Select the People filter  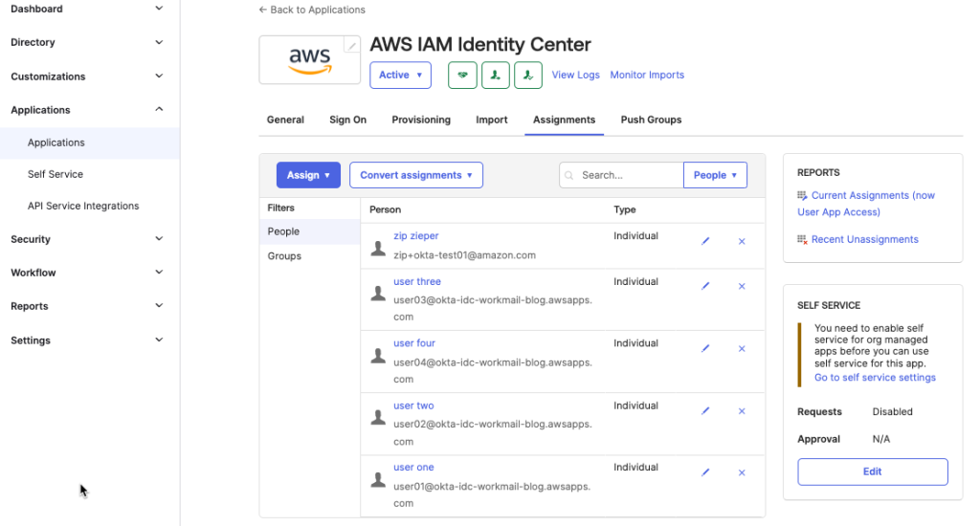310,231
